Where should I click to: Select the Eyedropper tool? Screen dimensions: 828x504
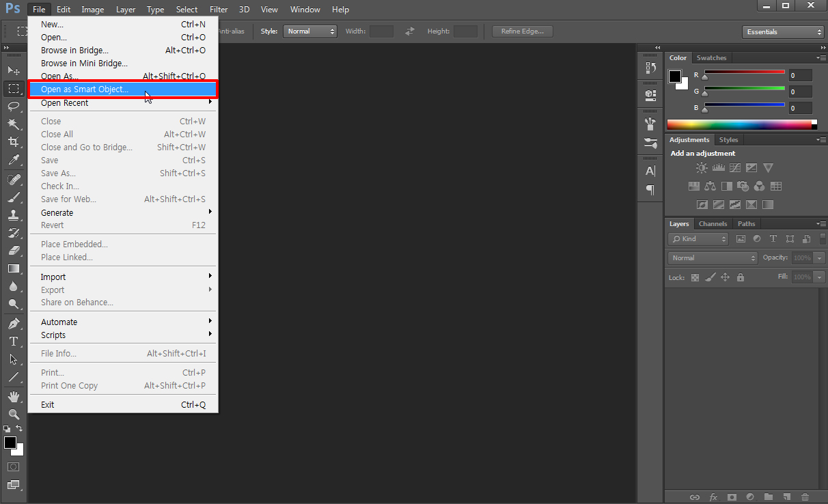tap(13, 160)
